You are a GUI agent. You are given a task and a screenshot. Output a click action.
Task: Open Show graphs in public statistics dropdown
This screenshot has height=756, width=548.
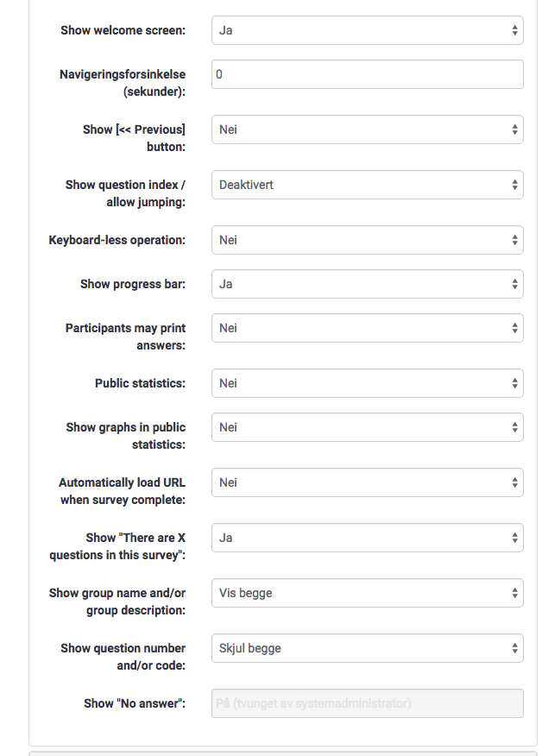coord(367,427)
